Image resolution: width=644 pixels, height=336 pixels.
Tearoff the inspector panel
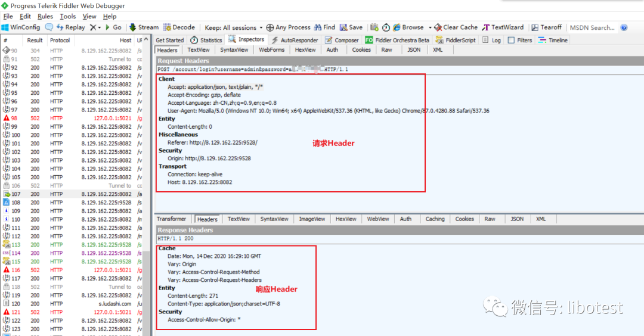point(546,27)
